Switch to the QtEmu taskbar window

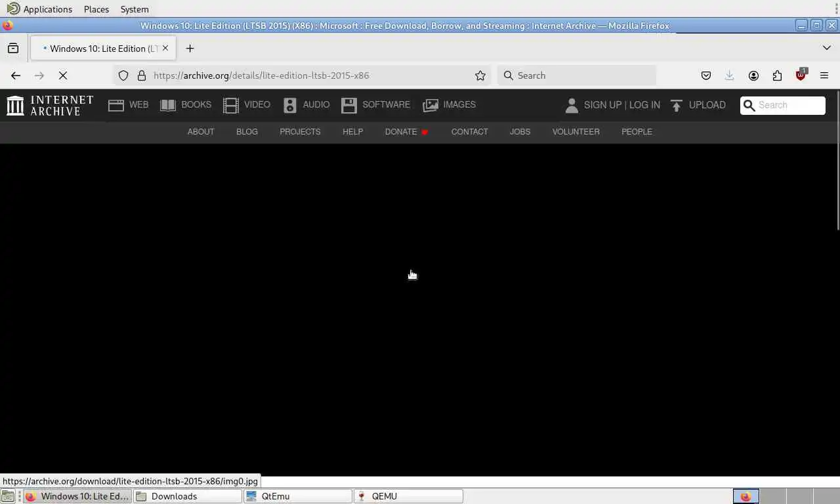click(x=298, y=496)
